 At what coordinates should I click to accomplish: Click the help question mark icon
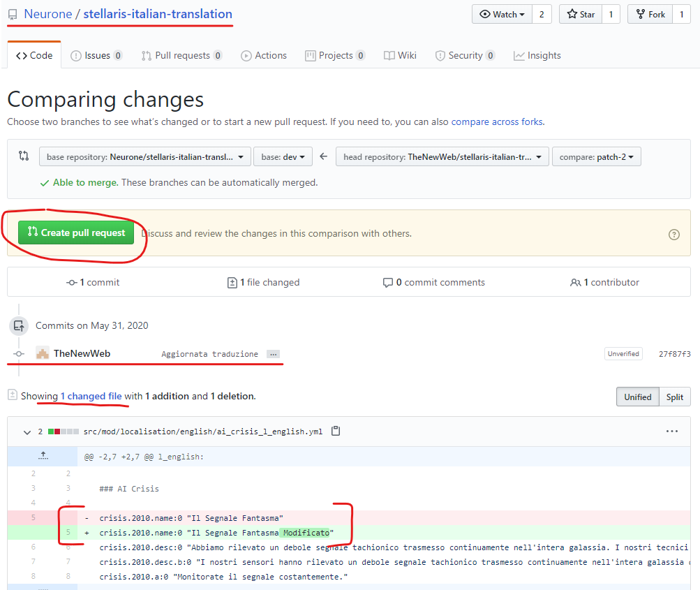point(673,235)
